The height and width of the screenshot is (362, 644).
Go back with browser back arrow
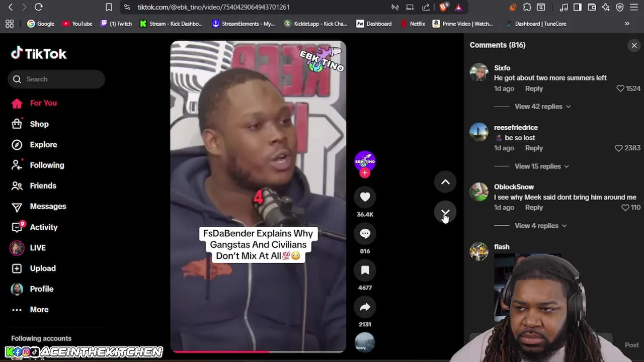11,7
